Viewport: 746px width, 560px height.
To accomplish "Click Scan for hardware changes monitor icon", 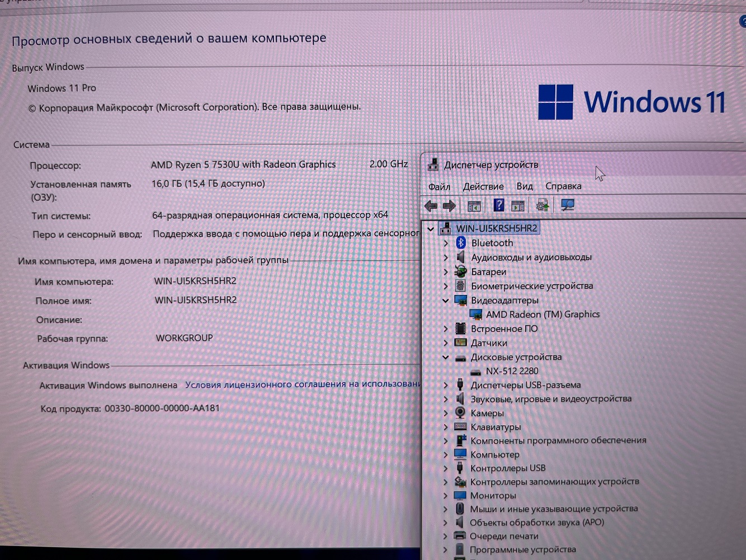I will pos(568,205).
